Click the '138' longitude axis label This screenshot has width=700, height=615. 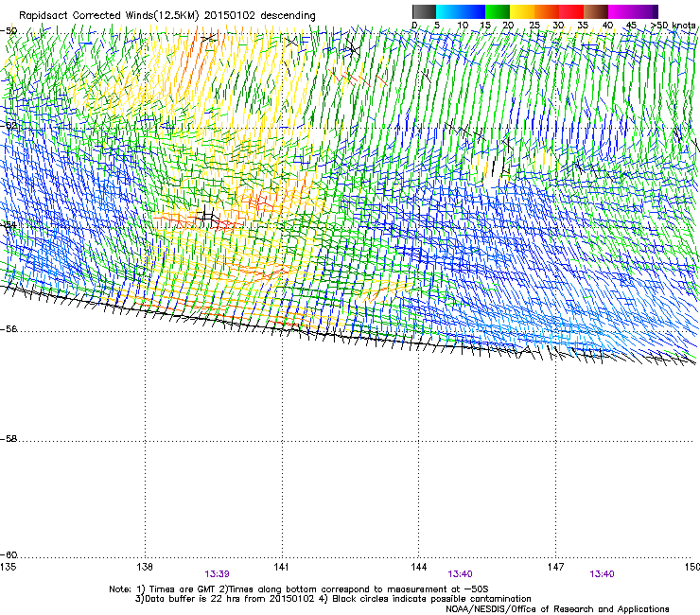145,567
